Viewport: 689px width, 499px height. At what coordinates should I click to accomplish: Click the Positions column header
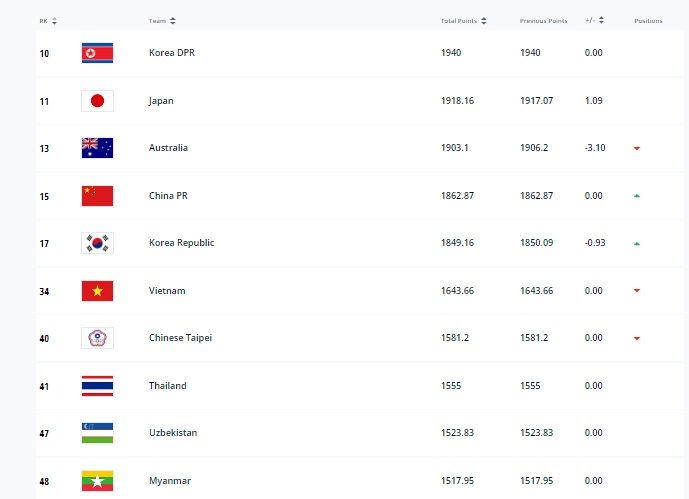tap(648, 21)
